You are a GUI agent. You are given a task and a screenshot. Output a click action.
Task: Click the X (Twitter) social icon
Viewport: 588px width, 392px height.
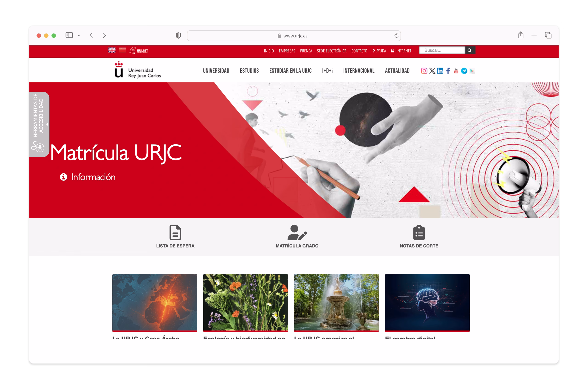(432, 71)
